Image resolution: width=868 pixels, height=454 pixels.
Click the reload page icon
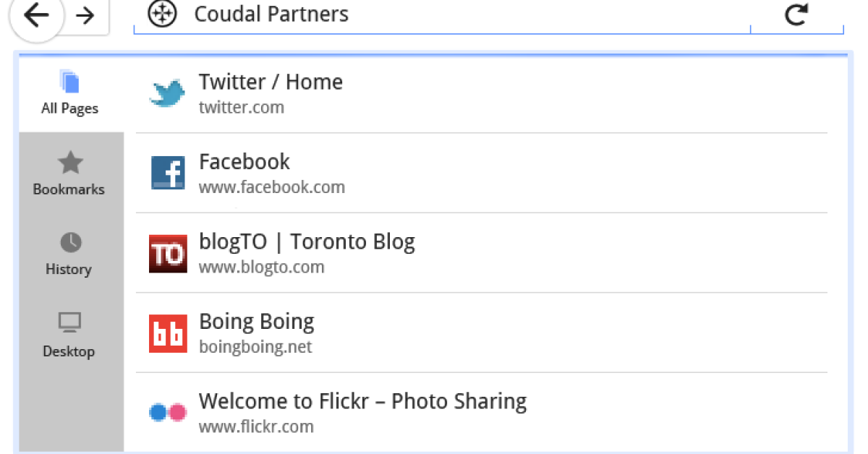(x=796, y=14)
